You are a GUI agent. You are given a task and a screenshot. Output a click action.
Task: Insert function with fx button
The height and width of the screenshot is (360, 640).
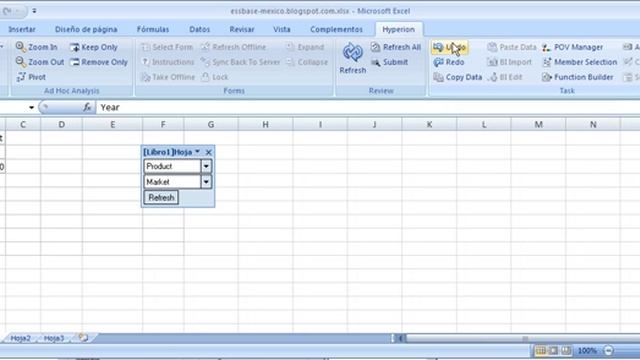pyautogui.click(x=87, y=107)
